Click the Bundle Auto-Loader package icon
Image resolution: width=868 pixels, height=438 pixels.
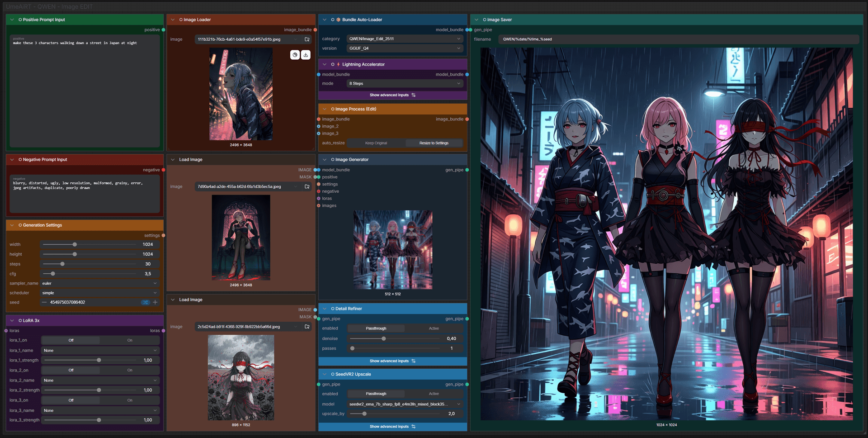click(x=338, y=20)
